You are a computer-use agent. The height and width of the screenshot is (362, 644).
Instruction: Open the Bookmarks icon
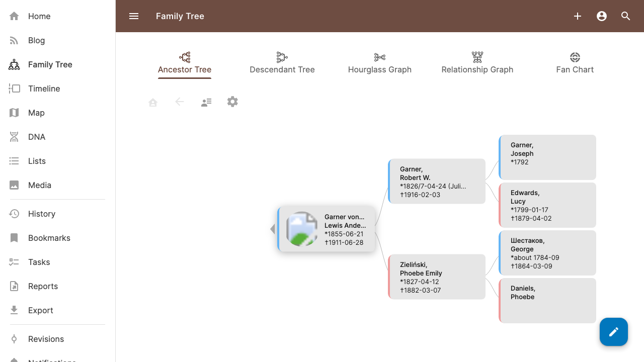(14, 238)
